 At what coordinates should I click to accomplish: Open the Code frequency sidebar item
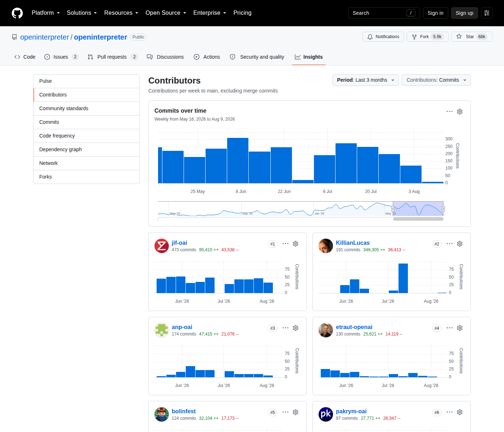[x=86, y=136]
